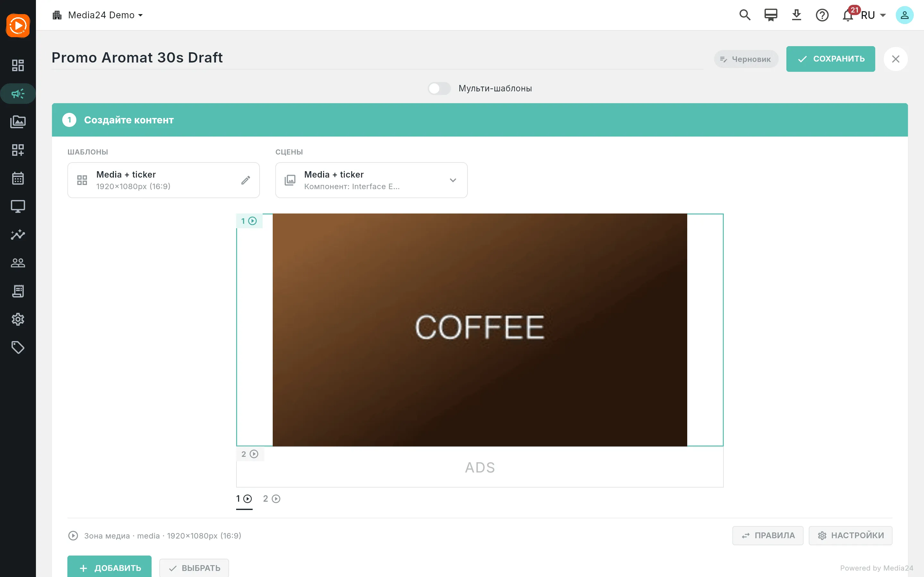Screen dimensions: 924x577
Task: Edit the Media + ticker template pencil
Action: [x=245, y=180]
